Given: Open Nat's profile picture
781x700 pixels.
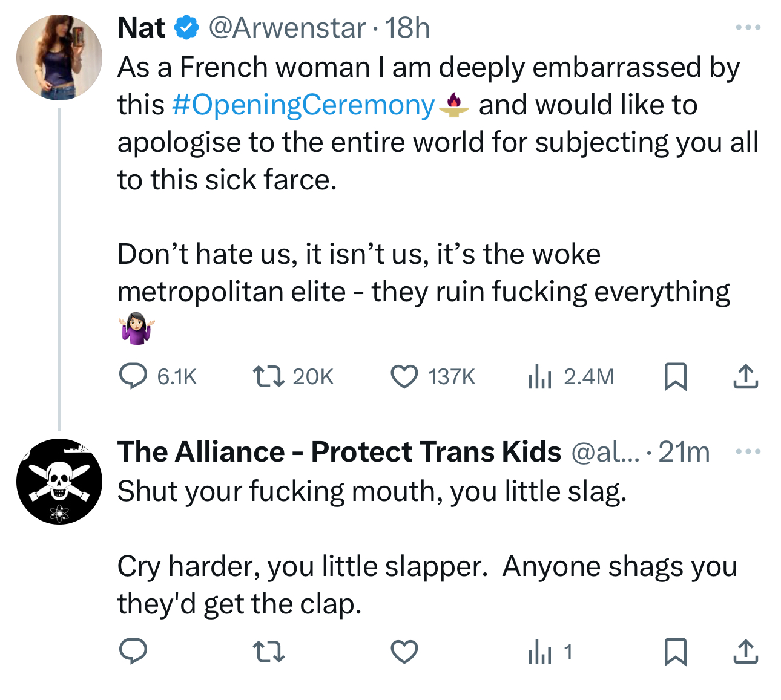Looking at the screenshot, I should tap(59, 57).
